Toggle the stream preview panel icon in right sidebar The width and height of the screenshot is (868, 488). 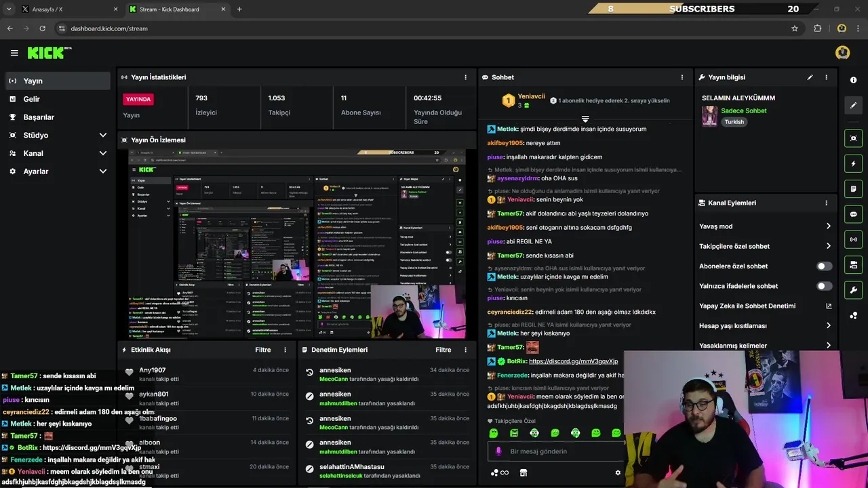(853, 138)
